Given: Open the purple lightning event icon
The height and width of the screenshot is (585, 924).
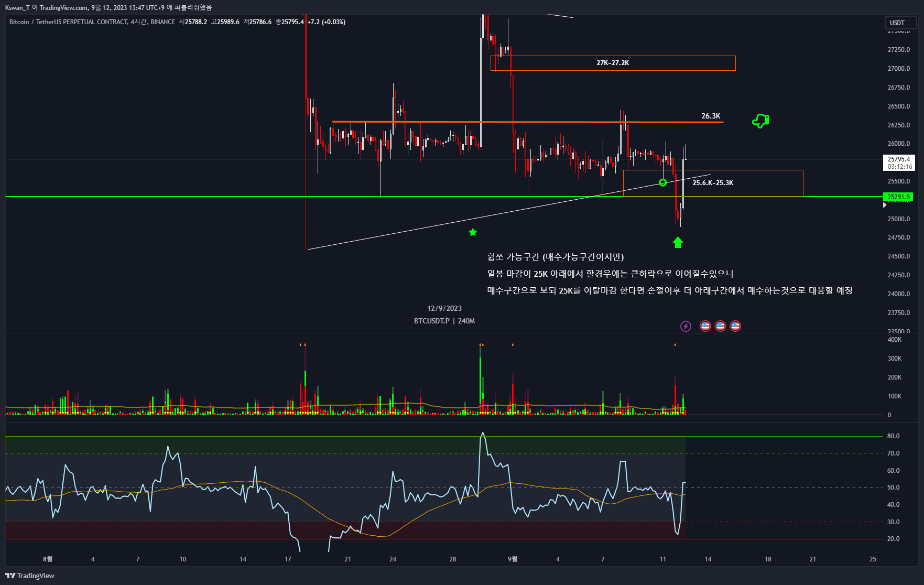Looking at the screenshot, I should tap(686, 327).
